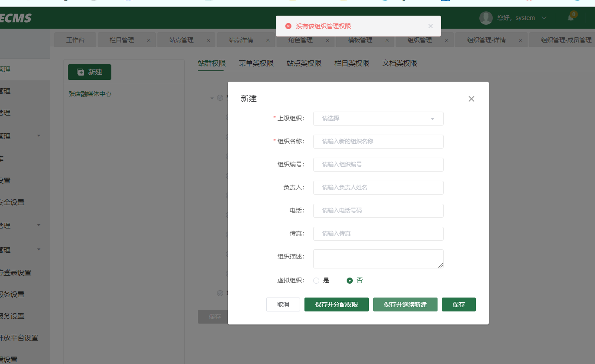The image size is (595, 364).
Task: Go to the 站点详情 tab
Action: [x=241, y=40]
